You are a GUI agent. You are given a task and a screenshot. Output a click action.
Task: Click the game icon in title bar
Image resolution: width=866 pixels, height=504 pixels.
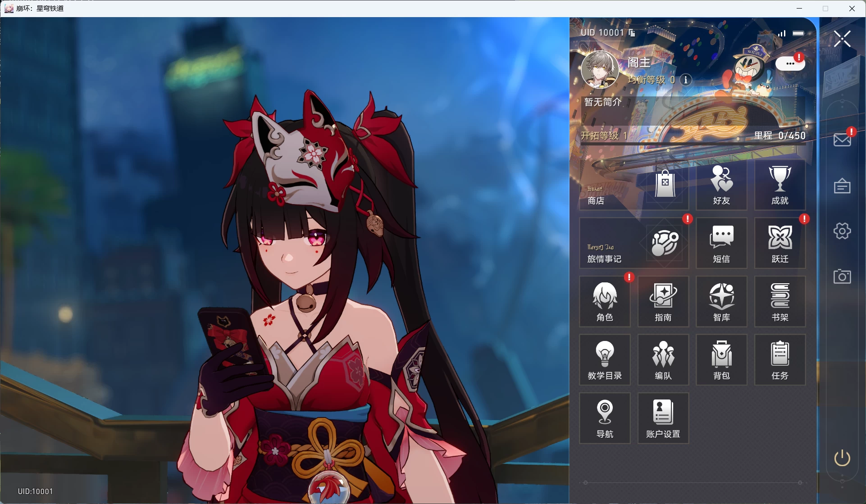click(x=9, y=9)
